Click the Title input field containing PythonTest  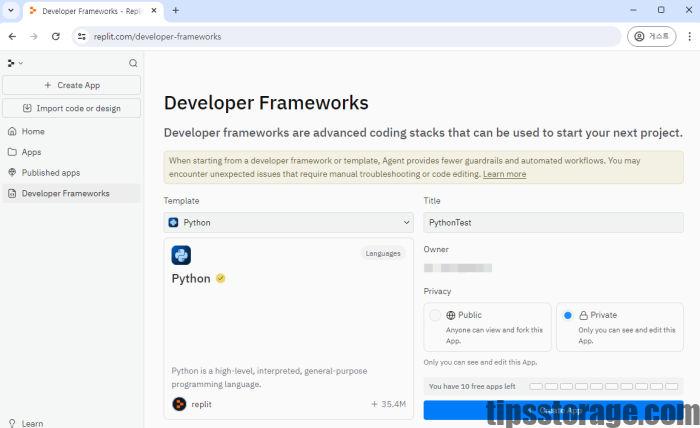553,222
